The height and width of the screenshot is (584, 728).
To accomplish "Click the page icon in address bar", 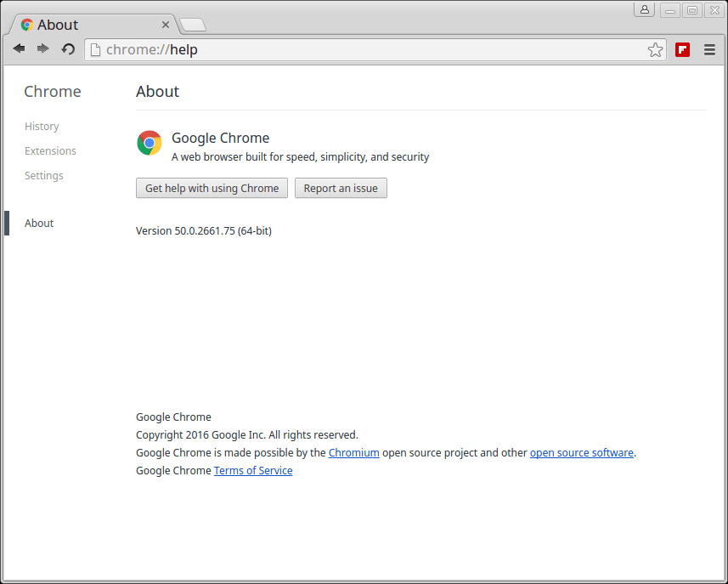I will (x=95, y=49).
